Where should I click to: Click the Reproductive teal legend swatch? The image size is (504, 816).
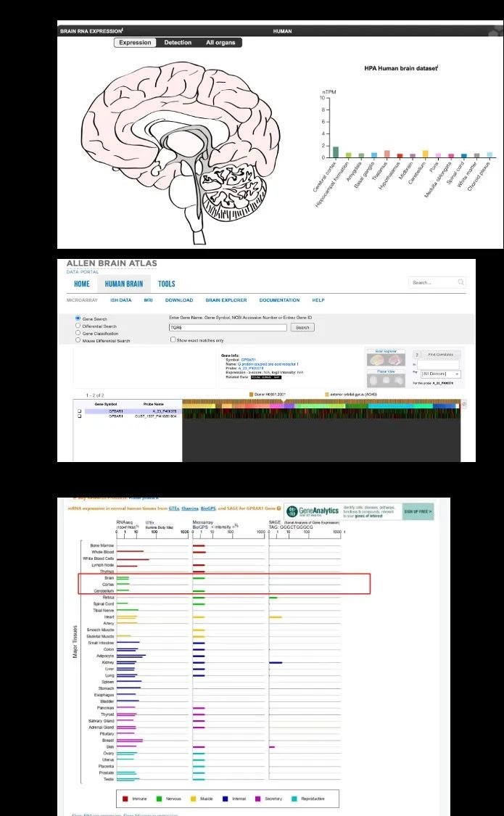pos(294,799)
